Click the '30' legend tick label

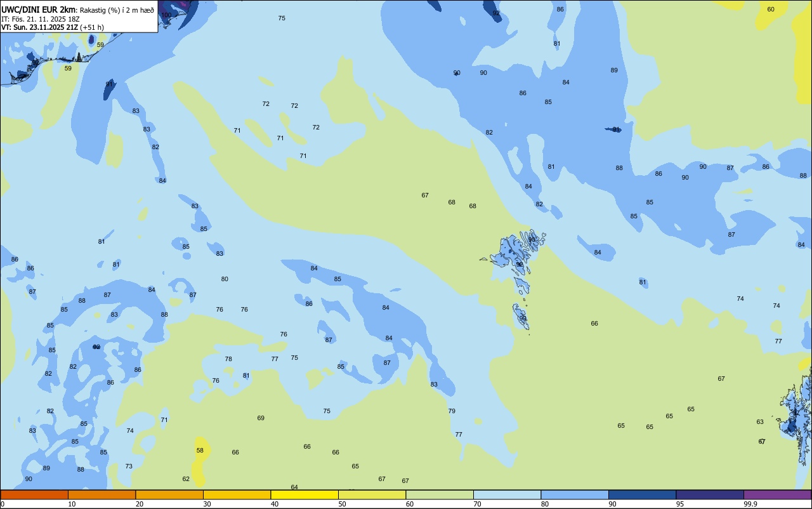[207, 504]
